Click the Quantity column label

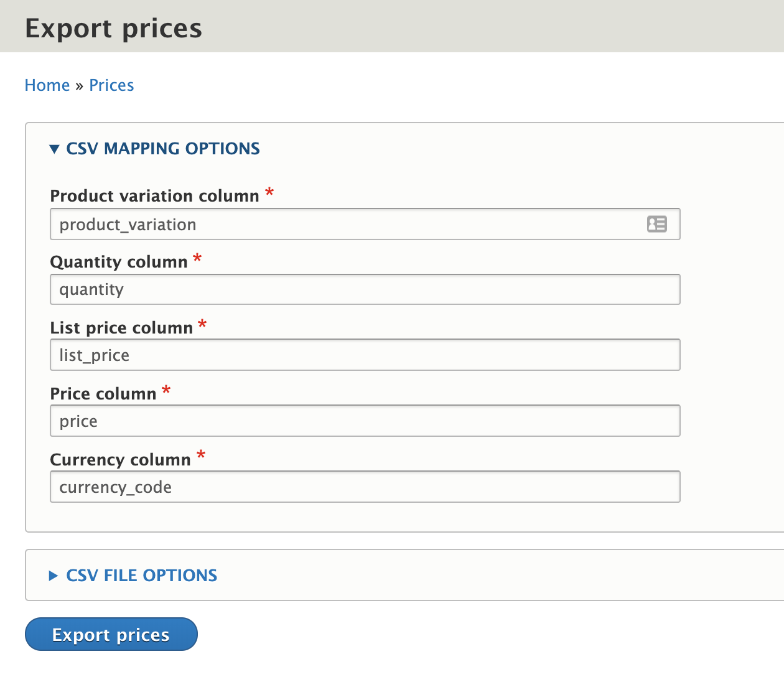(119, 262)
